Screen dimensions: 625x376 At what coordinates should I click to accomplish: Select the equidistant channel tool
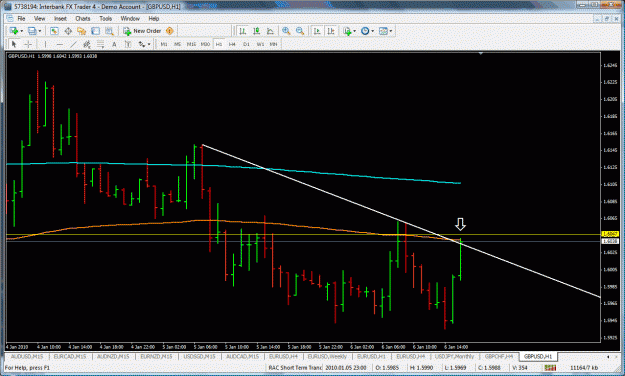coord(87,44)
